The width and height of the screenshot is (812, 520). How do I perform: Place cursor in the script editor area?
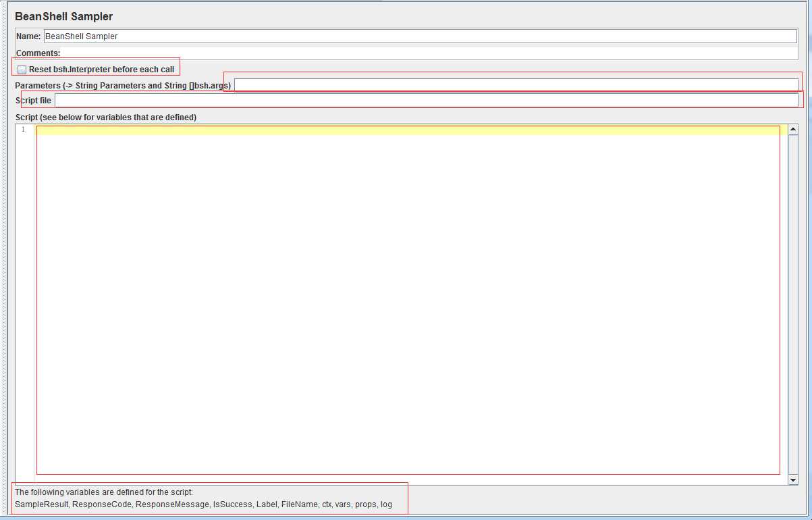[x=411, y=304]
